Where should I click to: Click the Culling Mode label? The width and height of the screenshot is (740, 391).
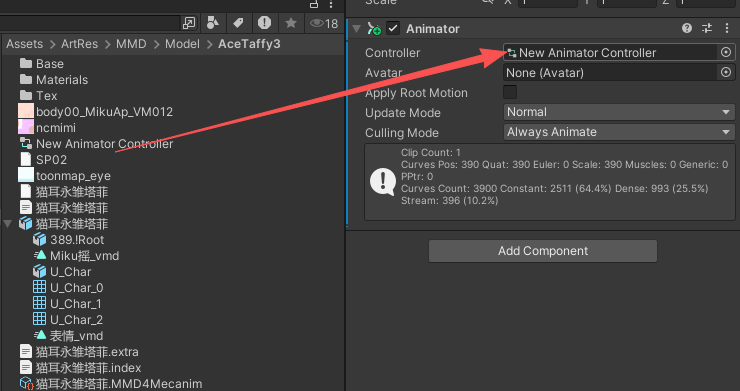pos(402,133)
